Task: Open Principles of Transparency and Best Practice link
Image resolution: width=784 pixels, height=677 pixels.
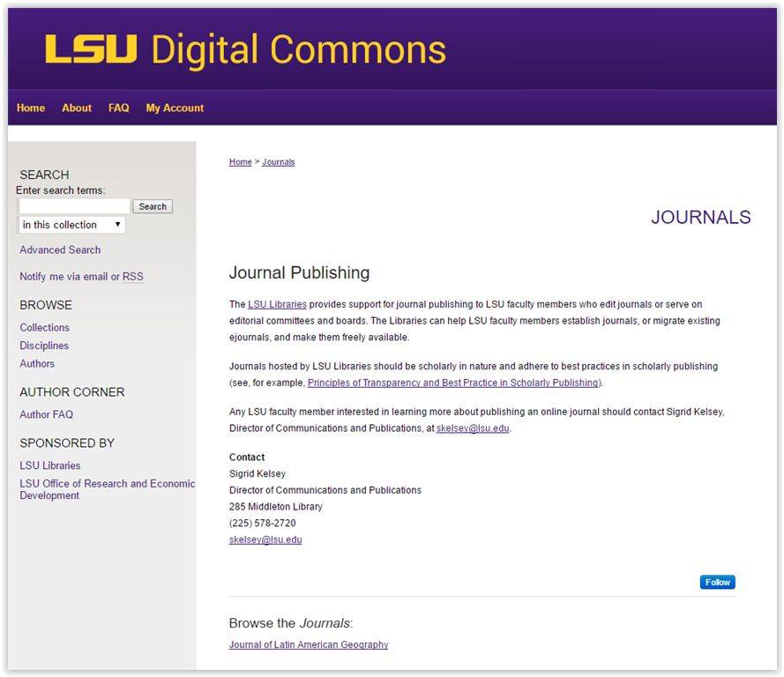Action: pyautogui.click(x=453, y=383)
